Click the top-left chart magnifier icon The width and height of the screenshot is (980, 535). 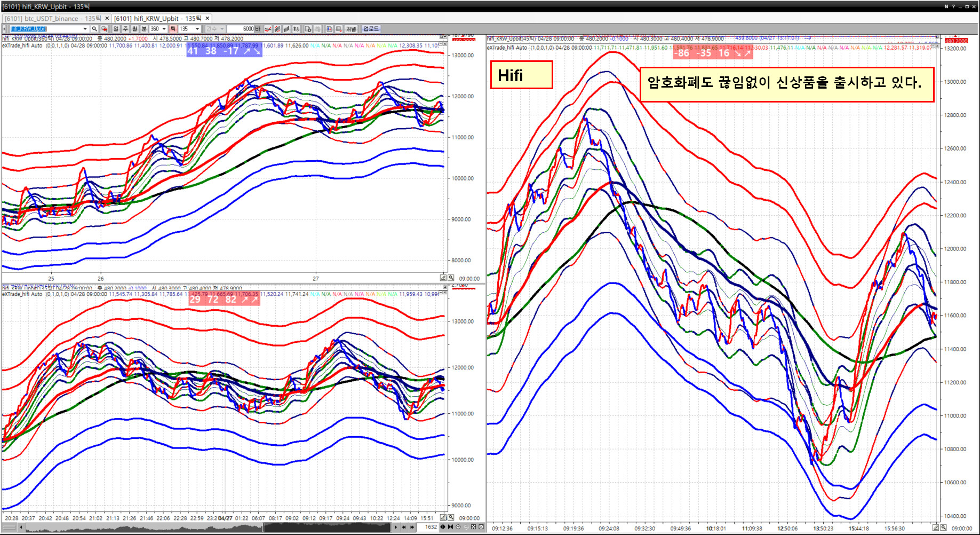coord(451,278)
